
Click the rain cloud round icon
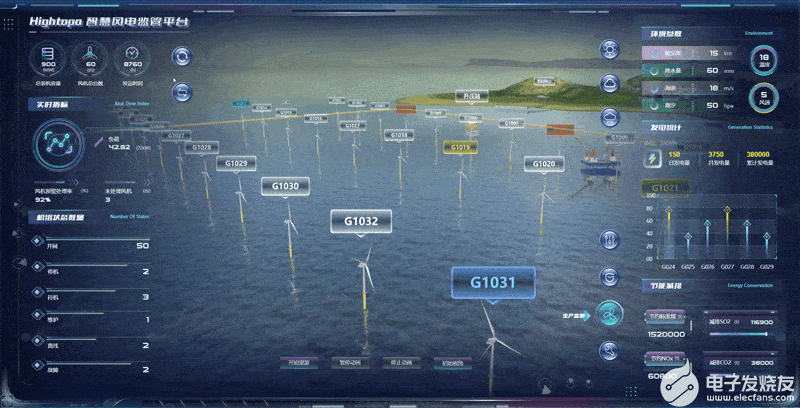click(x=609, y=118)
